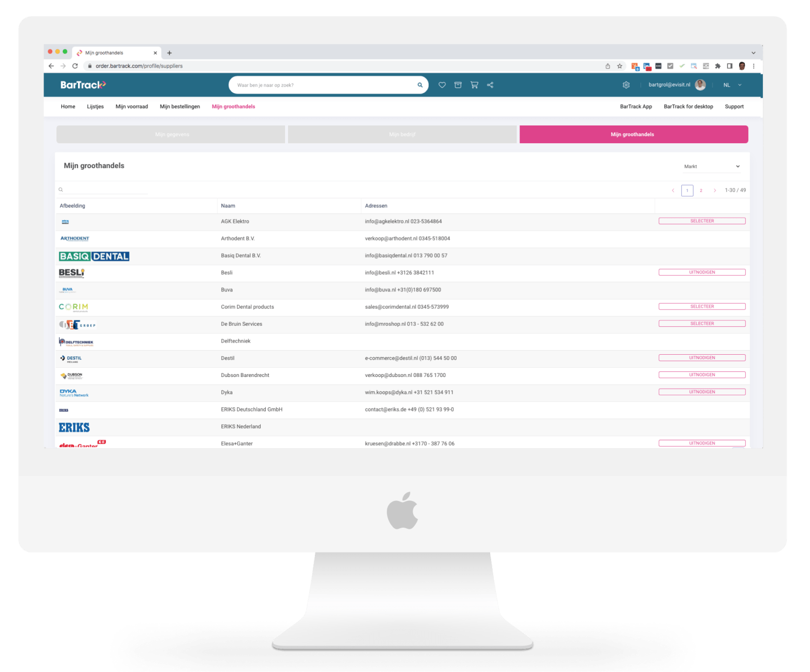
Task: Open the stock box icon in header
Action: point(458,85)
